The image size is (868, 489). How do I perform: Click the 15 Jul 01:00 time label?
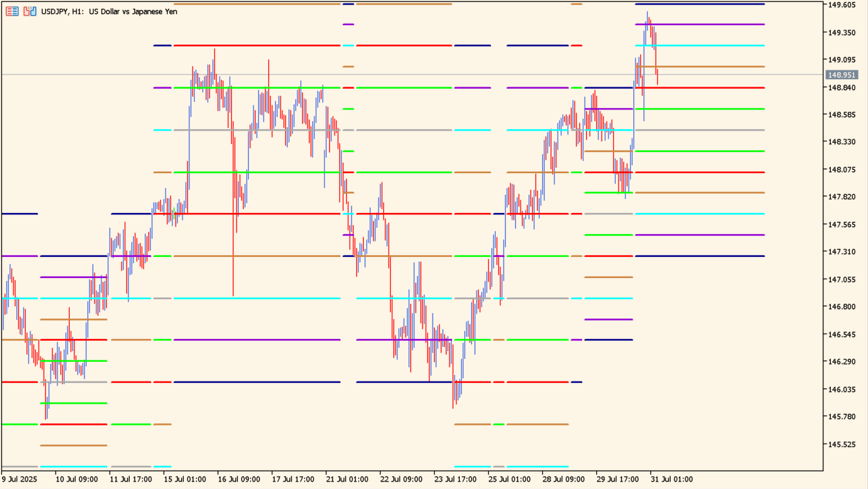(185, 480)
